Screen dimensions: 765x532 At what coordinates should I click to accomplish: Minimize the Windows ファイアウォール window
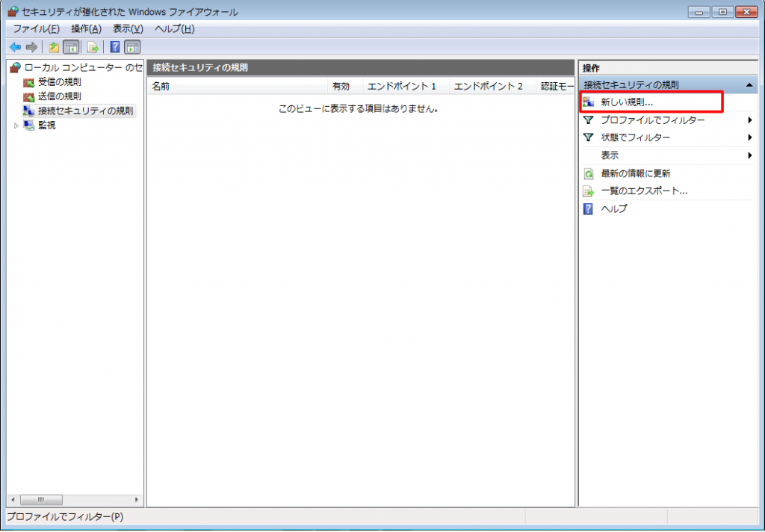(x=699, y=12)
